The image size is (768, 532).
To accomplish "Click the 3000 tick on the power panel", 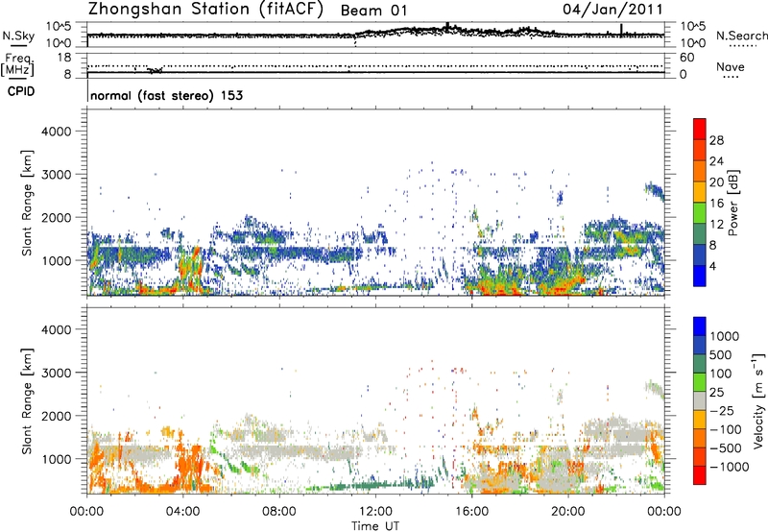I will (x=56, y=175).
